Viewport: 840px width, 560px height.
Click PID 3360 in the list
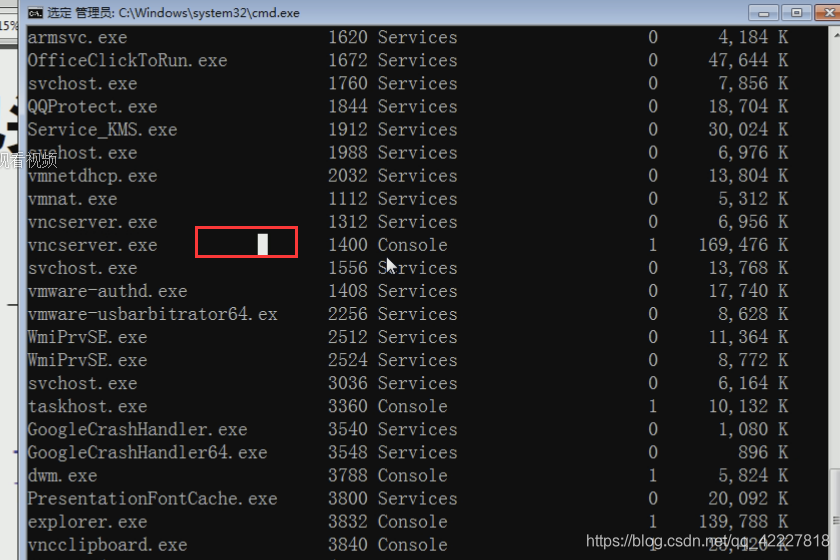click(348, 406)
